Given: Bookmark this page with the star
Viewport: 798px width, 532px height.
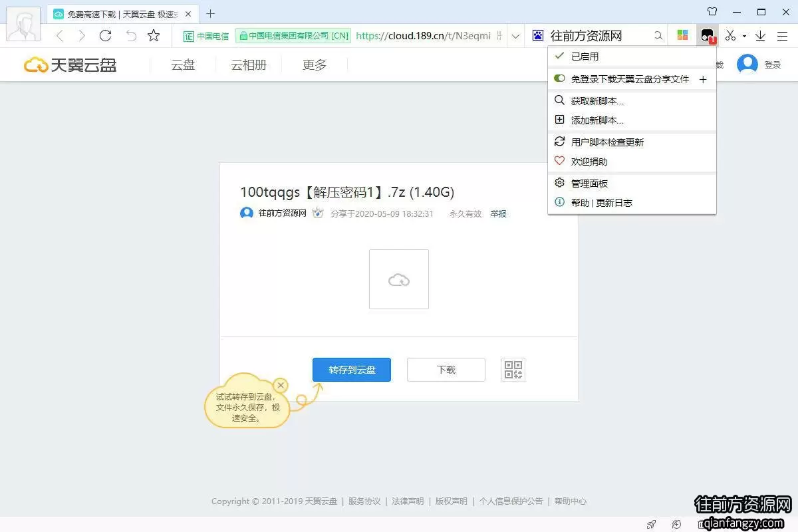Looking at the screenshot, I should coord(154,36).
